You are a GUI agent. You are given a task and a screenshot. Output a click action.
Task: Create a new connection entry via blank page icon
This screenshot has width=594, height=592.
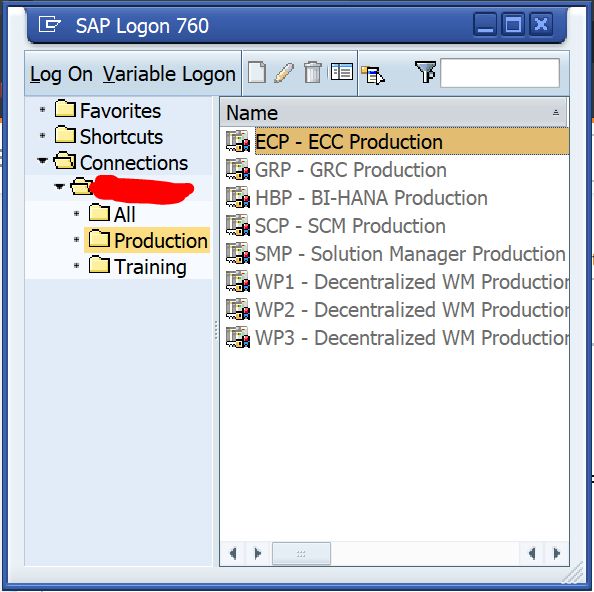pyautogui.click(x=257, y=72)
